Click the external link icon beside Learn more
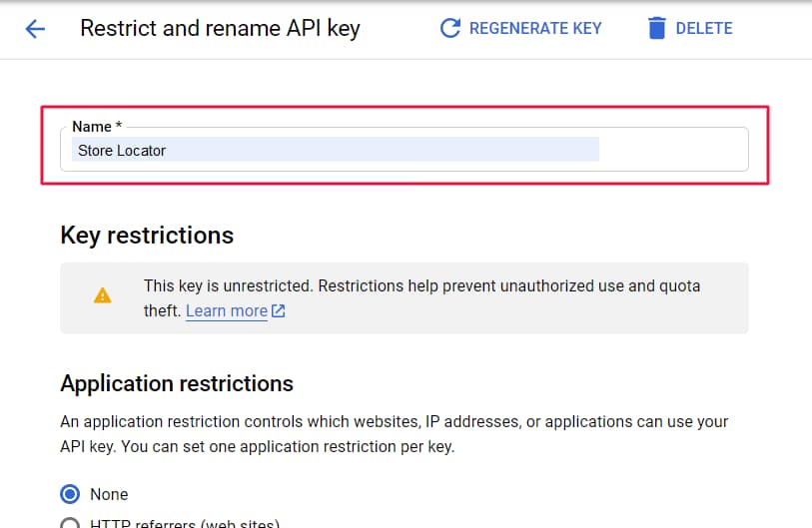 279,311
